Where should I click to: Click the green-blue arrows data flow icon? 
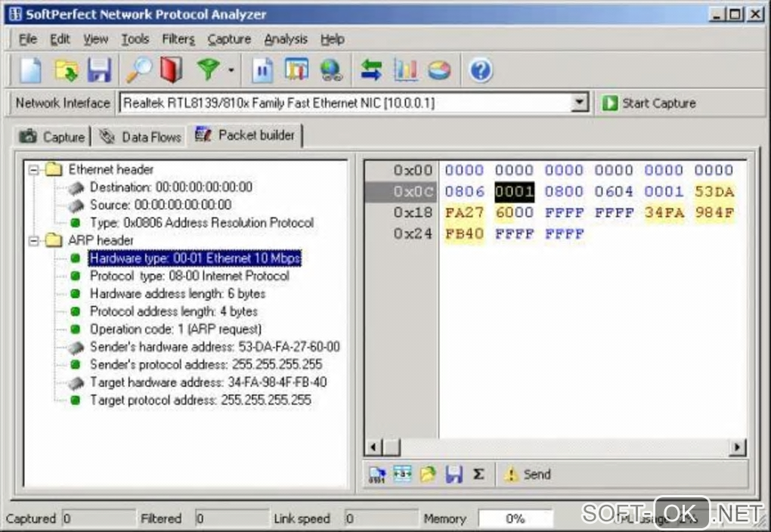[x=371, y=70]
